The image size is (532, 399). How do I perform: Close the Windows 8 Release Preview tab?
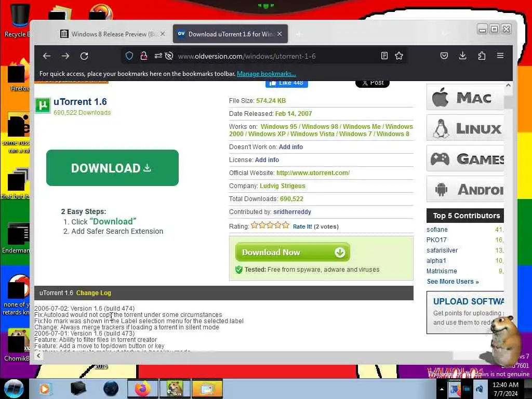tap(163, 34)
